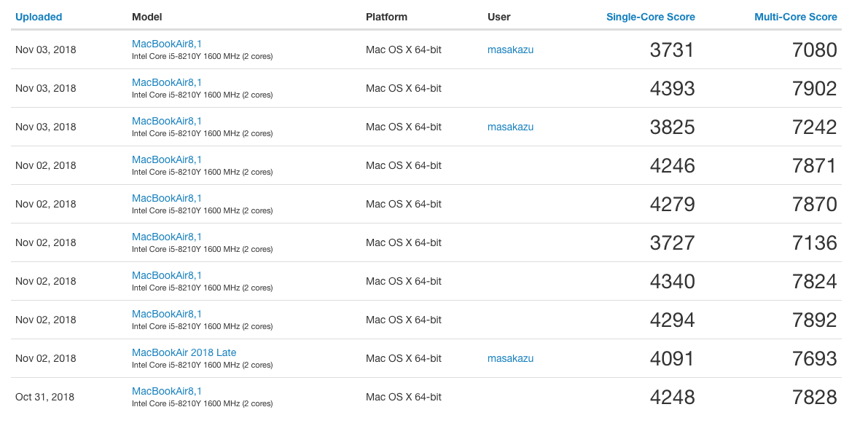Image resolution: width=868 pixels, height=423 pixels.
Task: Open MacBookAir8,1 result with 4340 single-core score
Action: (167, 275)
